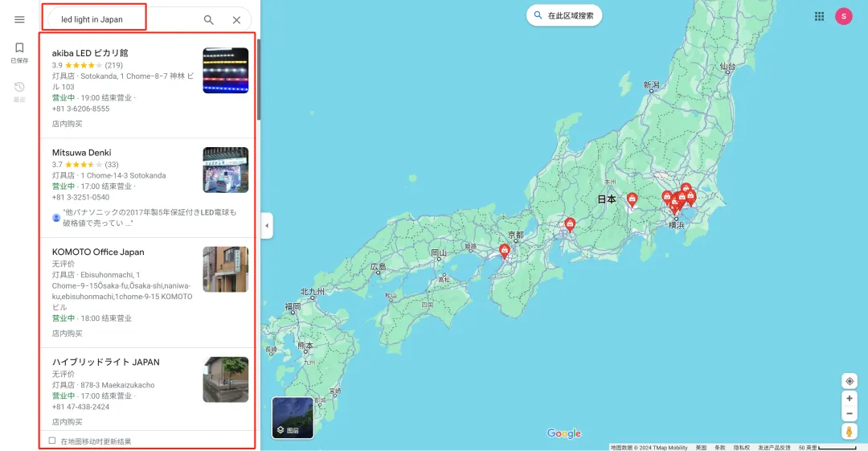The image size is (868, 451).
Task: Enable update results when map moves
Action: pyautogui.click(x=52, y=441)
